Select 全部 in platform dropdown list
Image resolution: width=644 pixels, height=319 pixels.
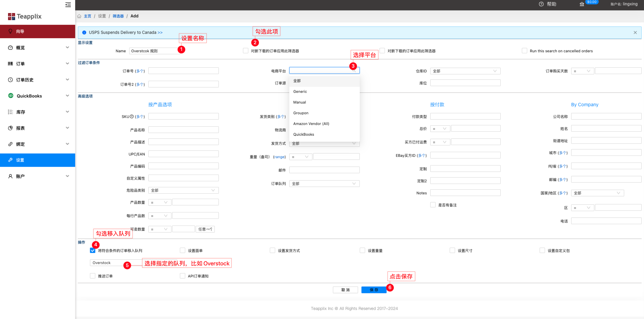click(324, 81)
